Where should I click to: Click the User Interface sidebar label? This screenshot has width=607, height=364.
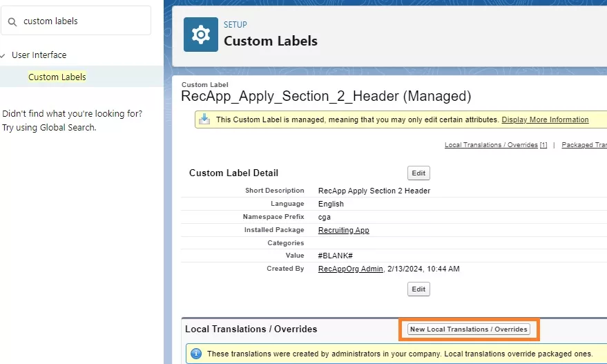tap(39, 55)
